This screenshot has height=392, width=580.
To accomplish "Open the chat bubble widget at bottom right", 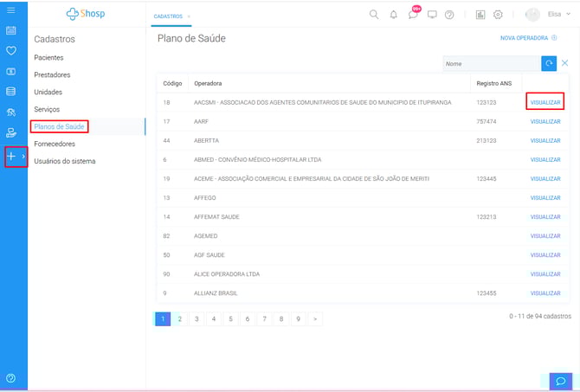I will click(x=560, y=381).
